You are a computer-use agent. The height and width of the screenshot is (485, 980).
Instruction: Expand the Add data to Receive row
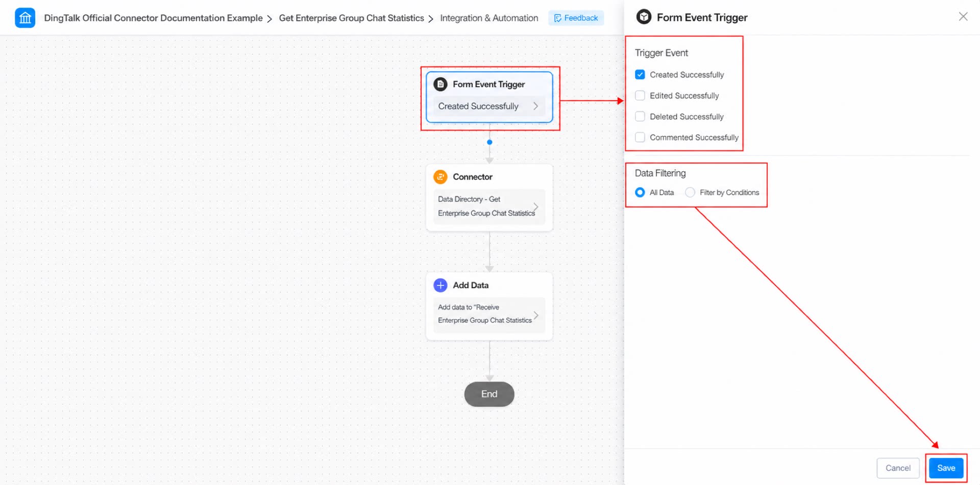[x=489, y=315]
